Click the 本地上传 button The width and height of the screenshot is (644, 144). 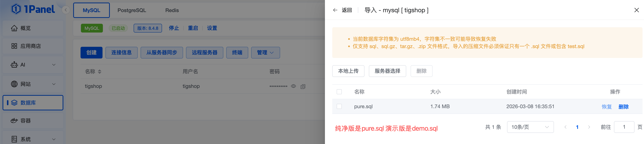[x=348, y=71]
